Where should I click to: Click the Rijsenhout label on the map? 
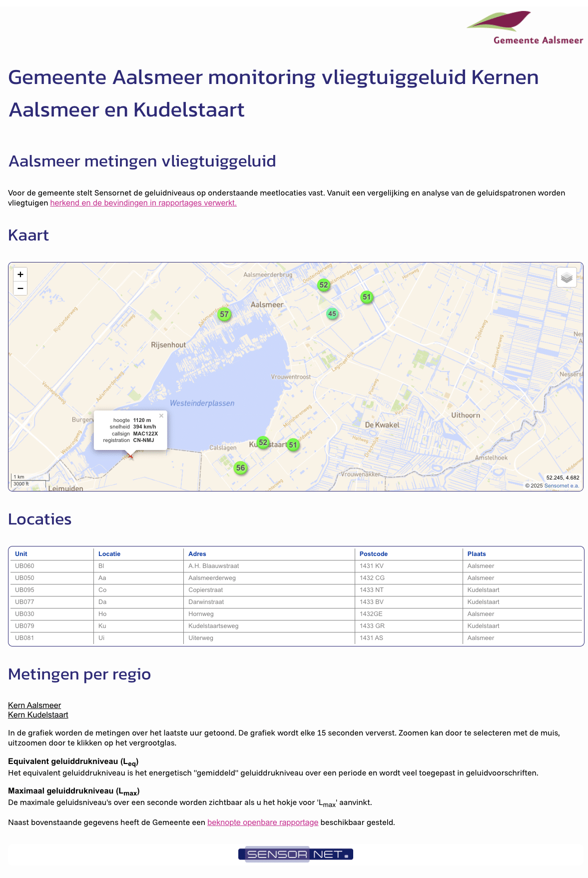click(168, 345)
